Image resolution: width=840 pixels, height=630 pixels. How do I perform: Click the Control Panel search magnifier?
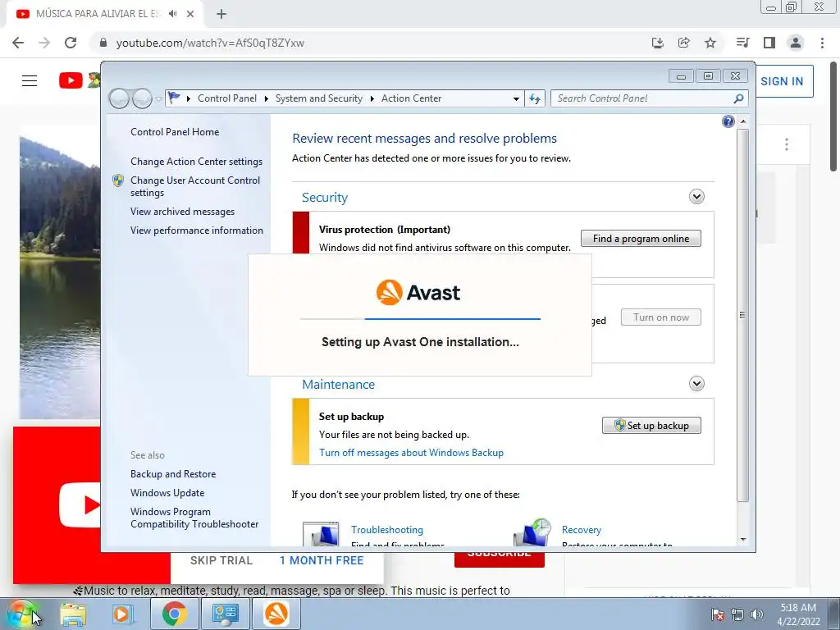[x=738, y=98]
